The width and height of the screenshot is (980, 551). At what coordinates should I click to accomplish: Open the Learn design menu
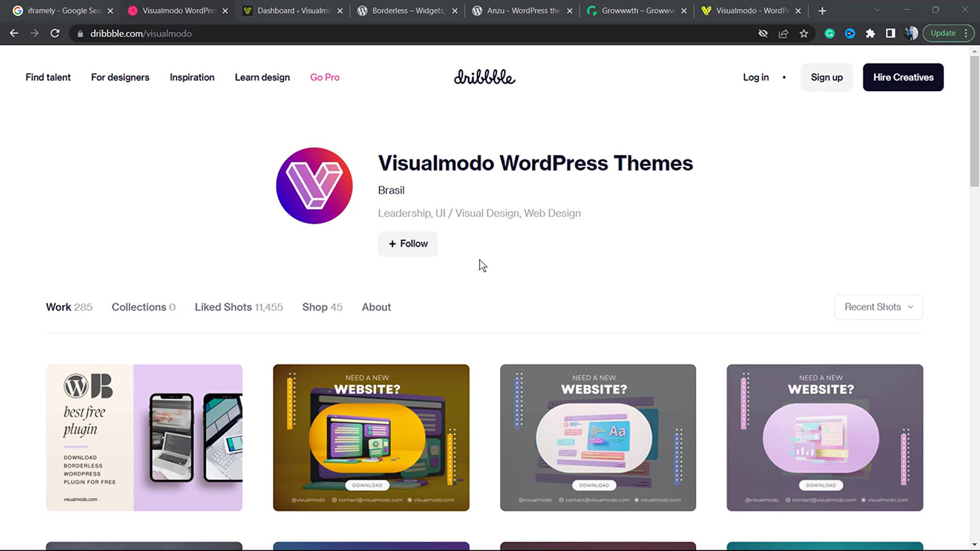262,77
